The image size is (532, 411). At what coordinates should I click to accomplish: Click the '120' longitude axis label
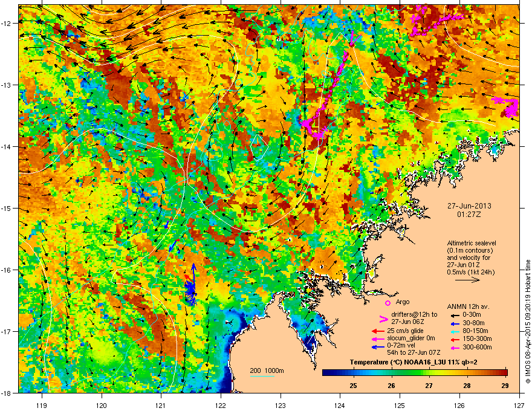tap(102, 405)
